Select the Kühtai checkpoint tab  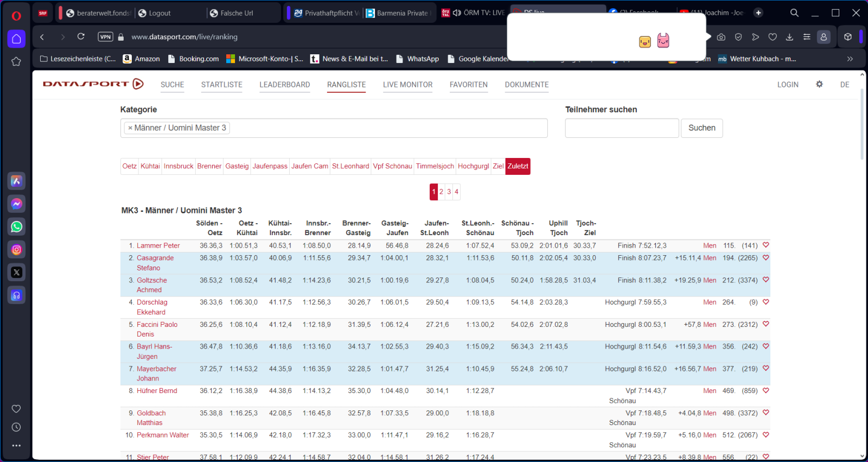150,166
